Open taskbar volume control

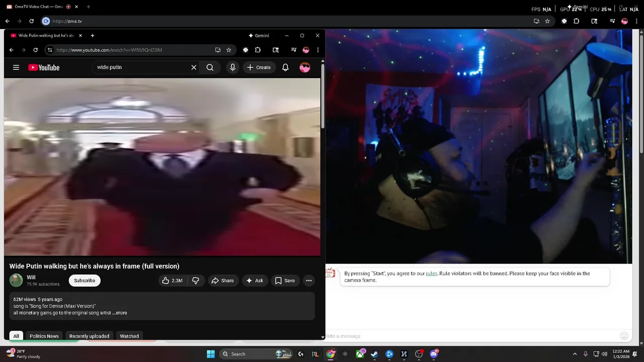pyautogui.click(x=604, y=354)
